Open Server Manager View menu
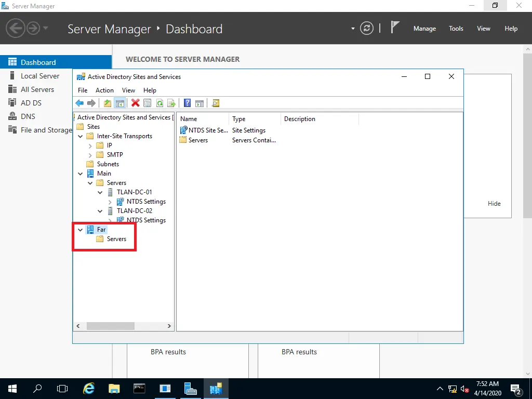 coord(484,29)
